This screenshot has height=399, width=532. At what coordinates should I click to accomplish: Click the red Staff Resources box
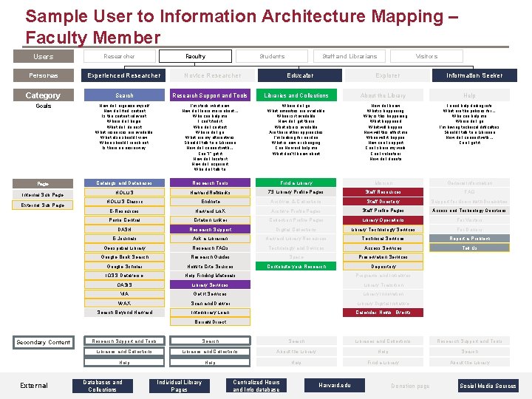(383, 192)
